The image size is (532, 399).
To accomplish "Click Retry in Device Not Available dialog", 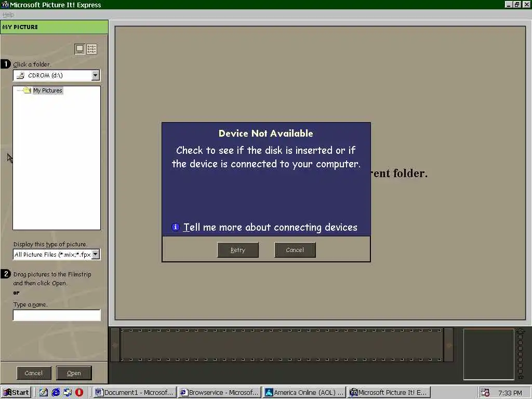I will [x=237, y=250].
